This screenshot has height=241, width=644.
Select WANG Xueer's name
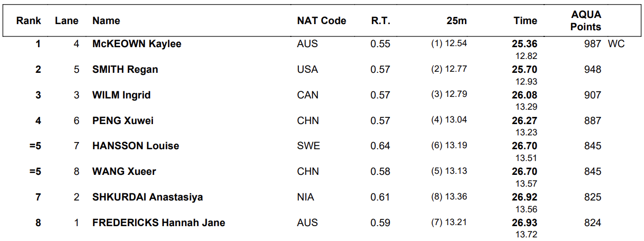pos(124,172)
